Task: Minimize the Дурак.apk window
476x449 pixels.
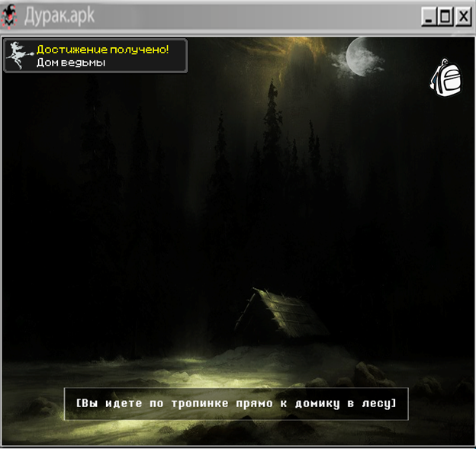Action: point(429,16)
